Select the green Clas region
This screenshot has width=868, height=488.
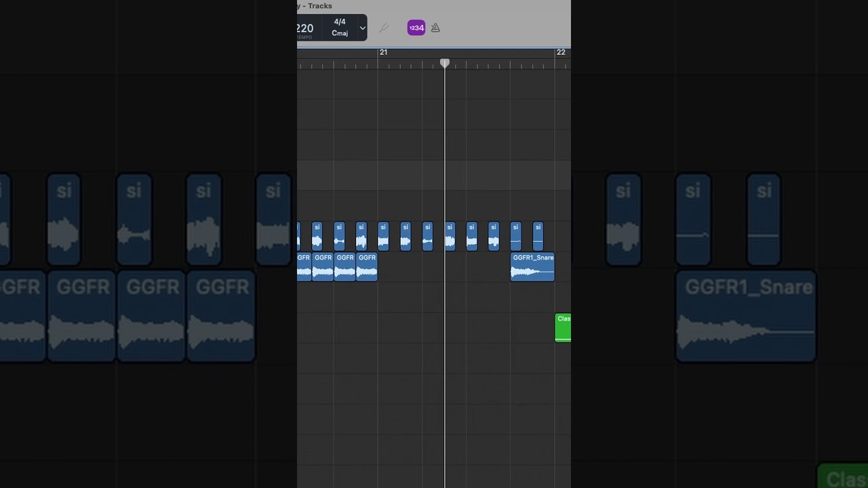pos(563,327)
